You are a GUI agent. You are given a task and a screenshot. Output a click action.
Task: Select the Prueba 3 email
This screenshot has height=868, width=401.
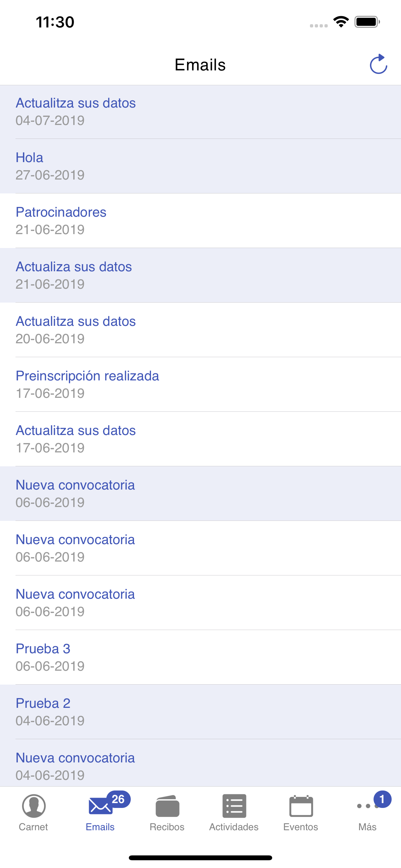[200, 657]
